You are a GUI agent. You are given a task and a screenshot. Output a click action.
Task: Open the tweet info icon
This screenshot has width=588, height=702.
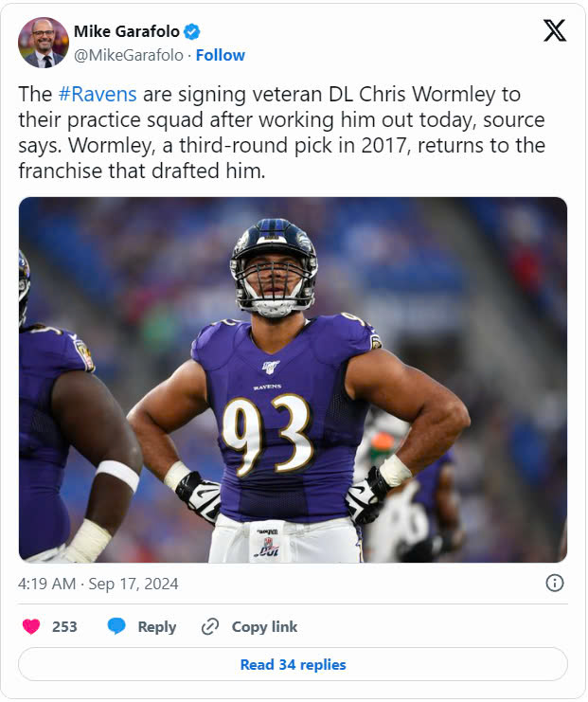click(555, 584)
